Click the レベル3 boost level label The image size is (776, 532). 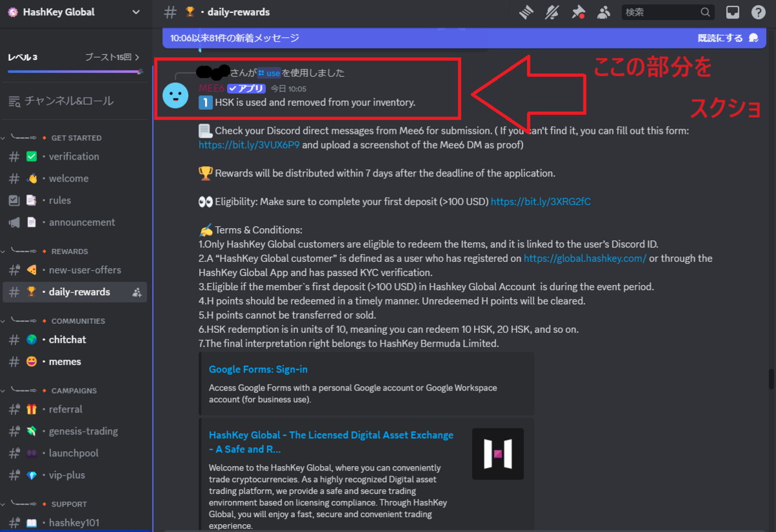[x=23, y=58]
